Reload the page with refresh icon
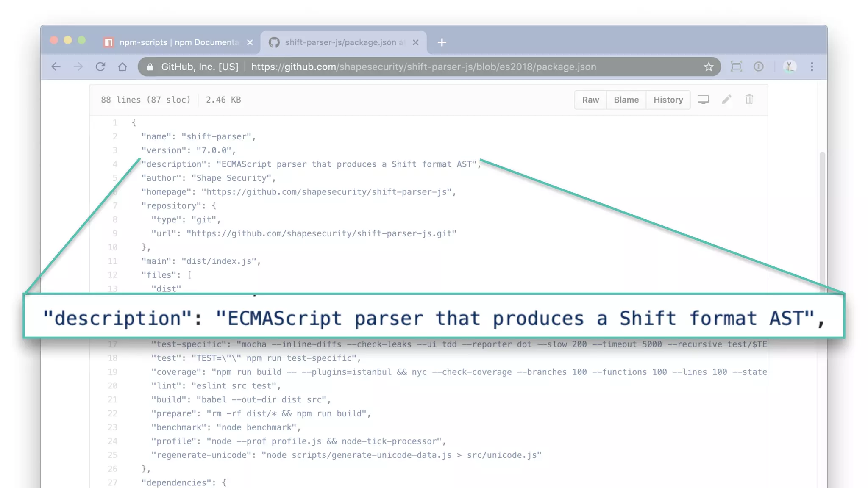 [100, 67]
